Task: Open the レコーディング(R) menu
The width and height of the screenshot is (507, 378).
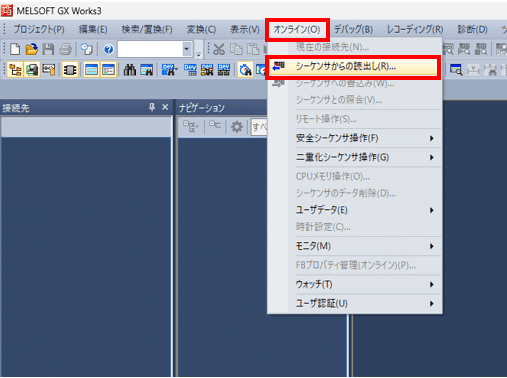Action: [415, 30]
